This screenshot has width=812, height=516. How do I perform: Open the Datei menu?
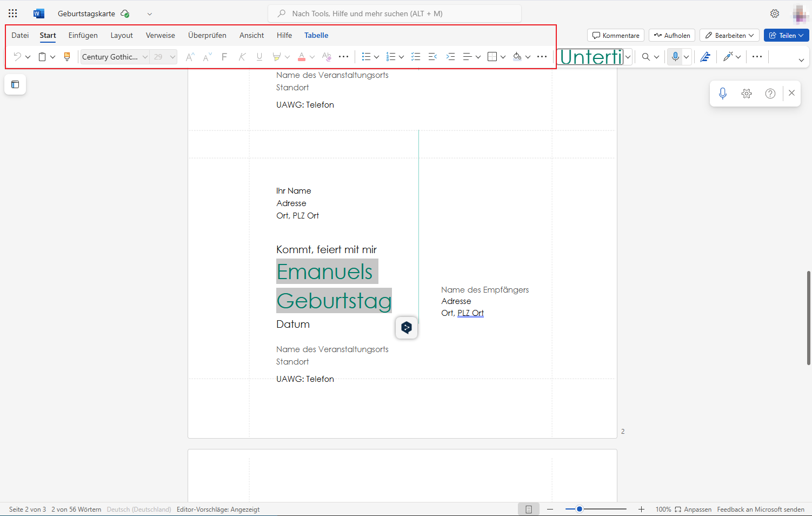point(20,35)
